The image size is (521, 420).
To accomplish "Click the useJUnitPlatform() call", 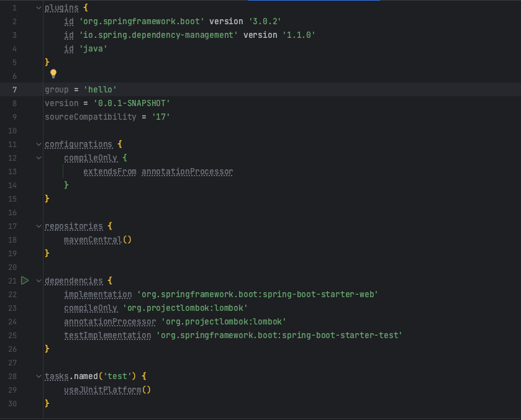I will point(107,390).
